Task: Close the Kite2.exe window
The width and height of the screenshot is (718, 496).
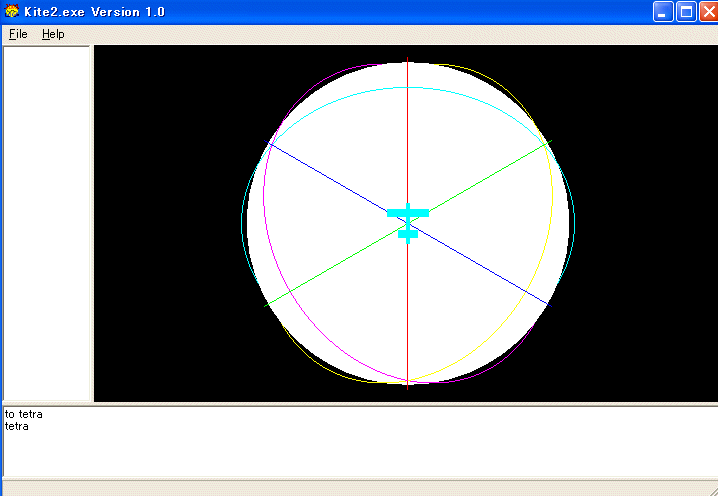Action: pos(708,11)
